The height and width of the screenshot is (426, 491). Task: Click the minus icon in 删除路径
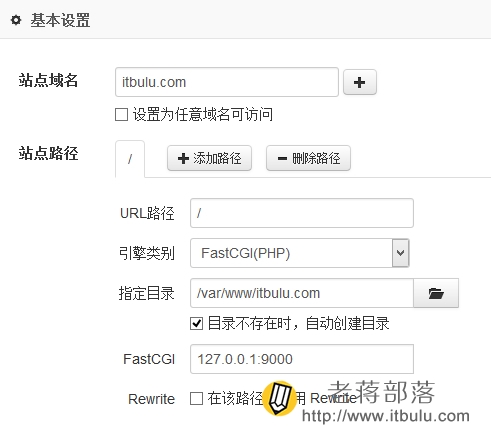click(x=282, y=158)
